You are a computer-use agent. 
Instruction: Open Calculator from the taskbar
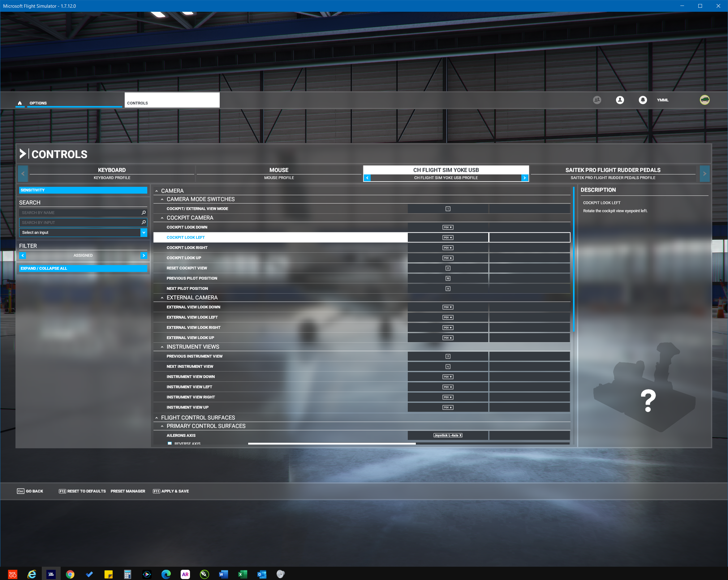point(127,574)
